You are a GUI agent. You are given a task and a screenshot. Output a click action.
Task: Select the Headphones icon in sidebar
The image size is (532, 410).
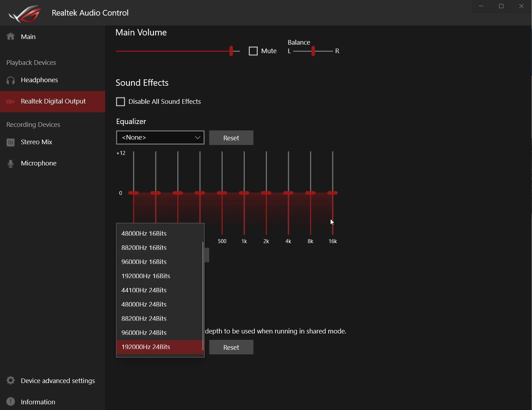(11, 80)
